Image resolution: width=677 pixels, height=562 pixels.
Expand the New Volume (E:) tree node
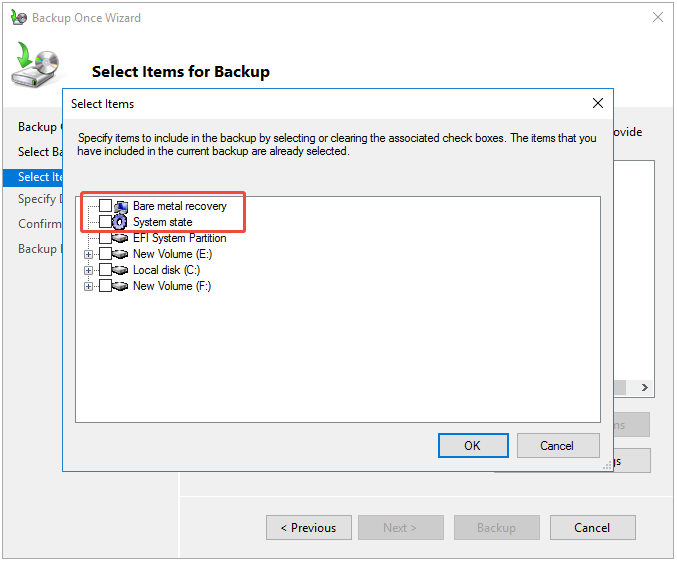pyautogui.click(x=89, y=254)
